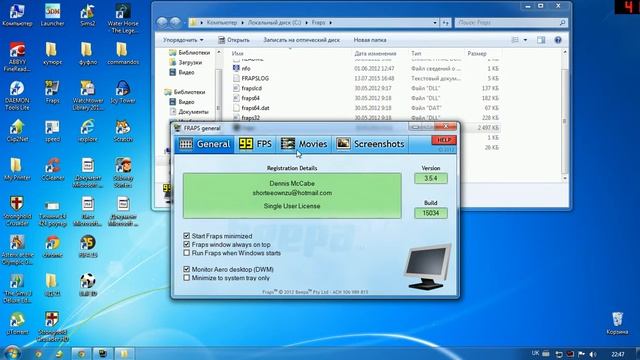
Task: Open the Компьютер desktop icon
Action: 17,16
